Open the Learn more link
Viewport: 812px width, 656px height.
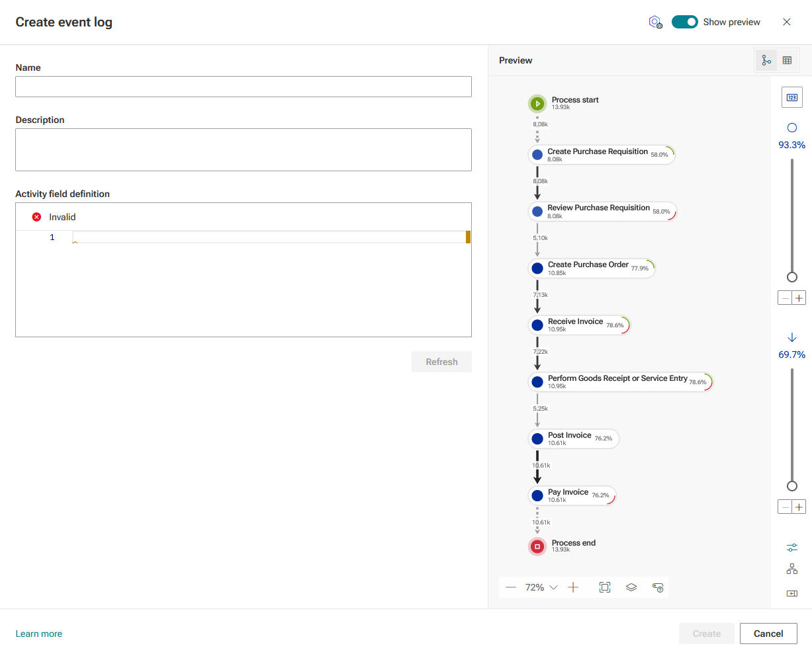[x=39, y=634]
